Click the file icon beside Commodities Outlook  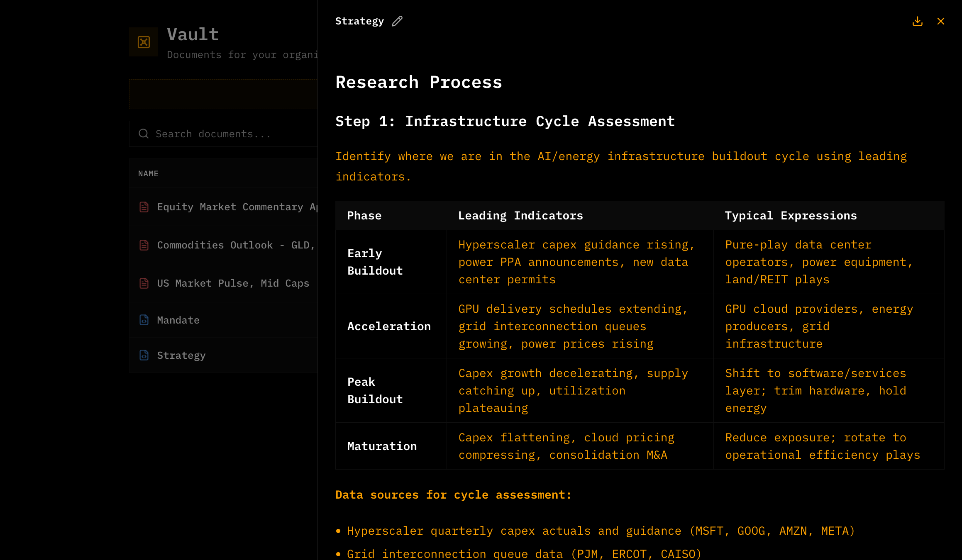[144, 245]
